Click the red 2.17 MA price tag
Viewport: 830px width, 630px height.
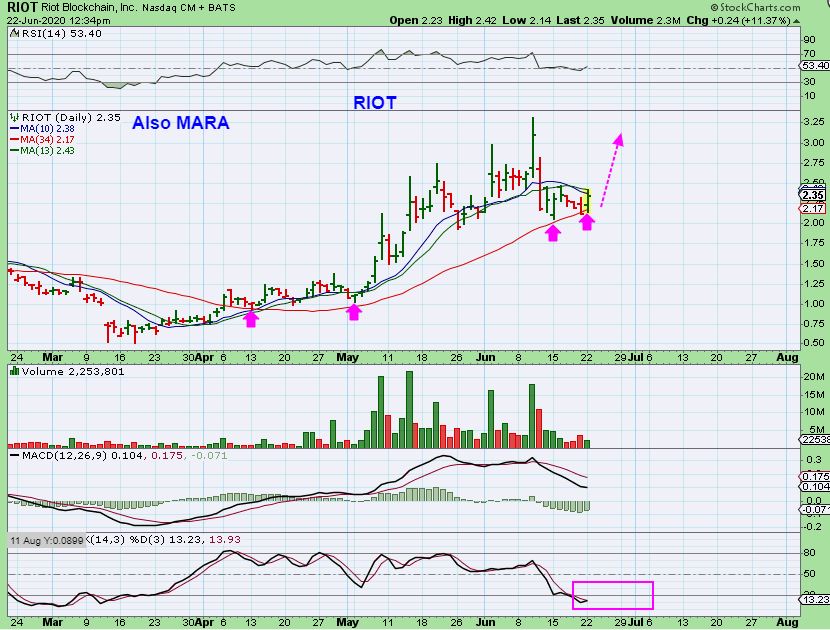(x=812, y=209)
